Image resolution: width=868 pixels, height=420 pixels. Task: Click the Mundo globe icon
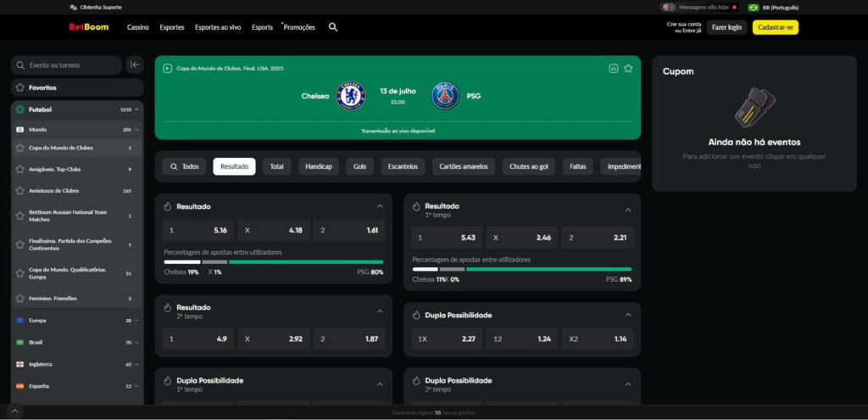[20, 129]
